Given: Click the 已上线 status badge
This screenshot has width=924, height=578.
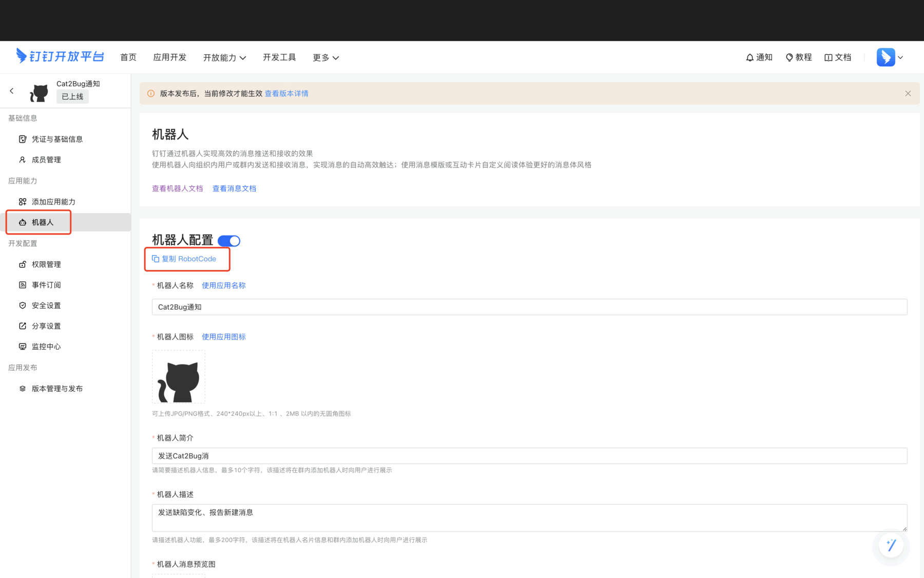Looking at the screenshot, I should [x=72, y=97].
